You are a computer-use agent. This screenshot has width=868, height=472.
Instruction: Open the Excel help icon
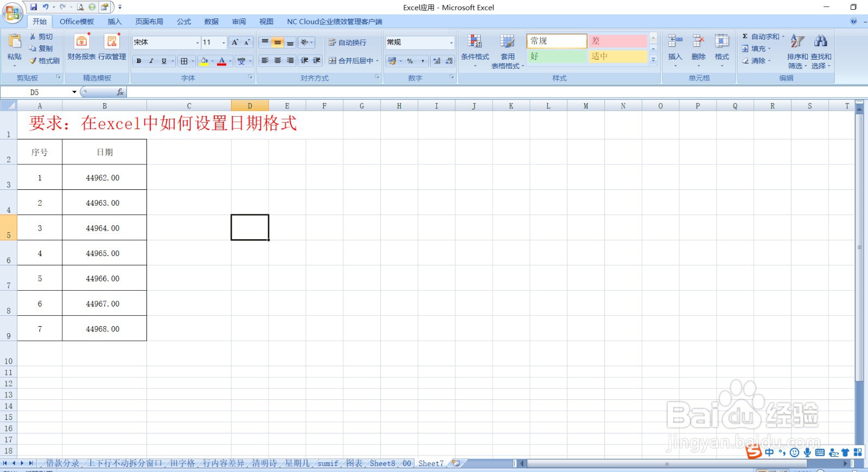click(853, 21)
